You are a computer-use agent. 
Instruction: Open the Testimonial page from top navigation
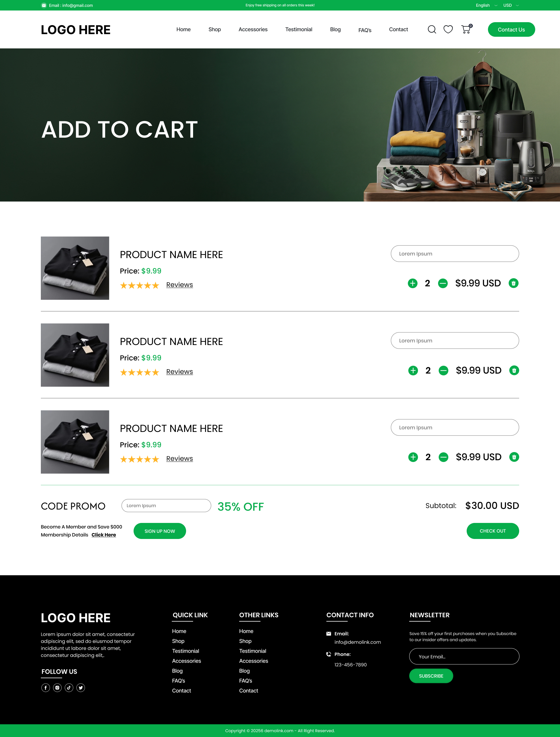[x=299, y=29]
